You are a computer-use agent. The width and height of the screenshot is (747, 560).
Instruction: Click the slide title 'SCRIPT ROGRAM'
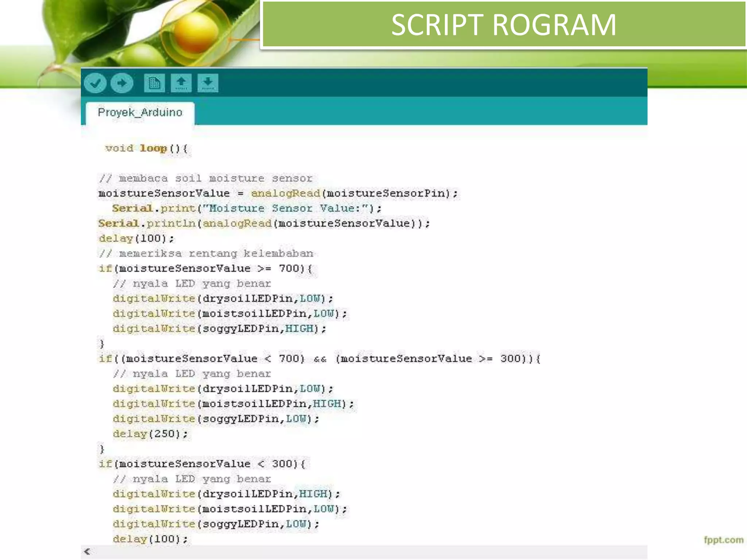click(504, 25)
